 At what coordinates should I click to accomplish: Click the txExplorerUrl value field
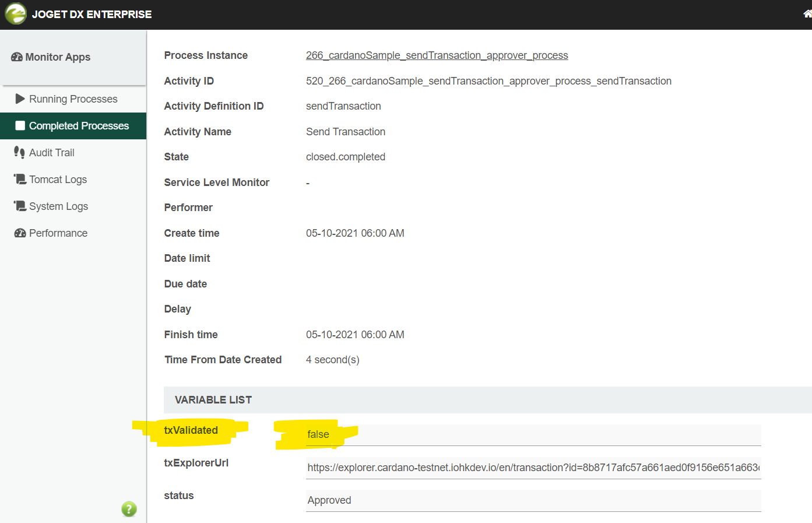(533, 468)
